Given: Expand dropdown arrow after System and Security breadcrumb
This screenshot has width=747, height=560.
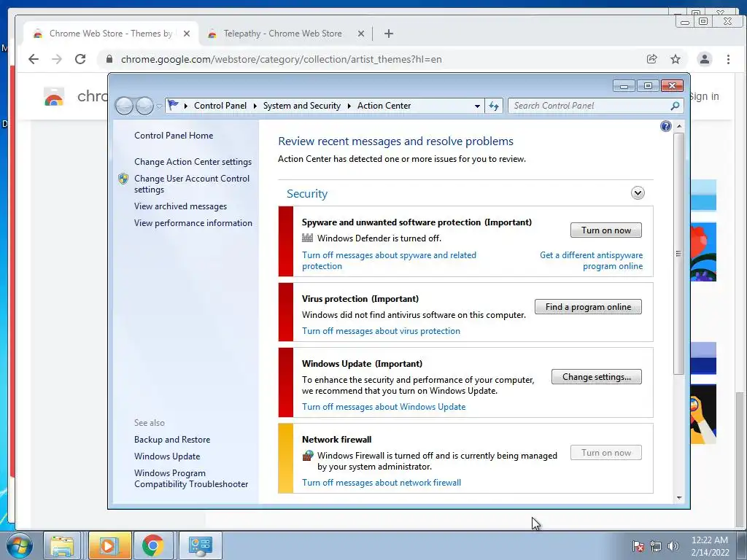Looking at the screenshot, I should click(349, 106).
